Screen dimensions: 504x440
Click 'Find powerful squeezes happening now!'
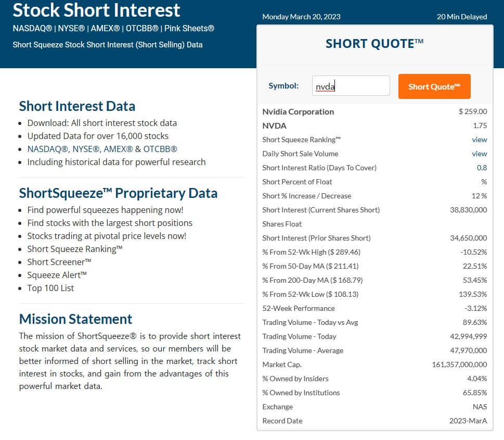(105, 210)
